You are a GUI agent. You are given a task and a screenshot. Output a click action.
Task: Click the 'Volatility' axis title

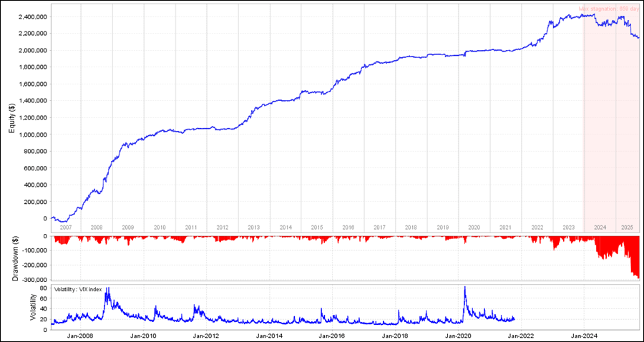32,306
